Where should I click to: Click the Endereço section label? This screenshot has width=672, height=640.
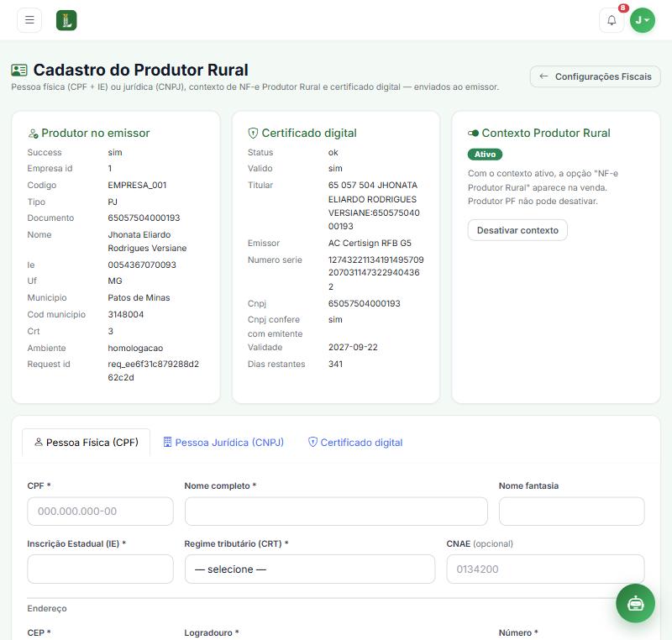47,608
